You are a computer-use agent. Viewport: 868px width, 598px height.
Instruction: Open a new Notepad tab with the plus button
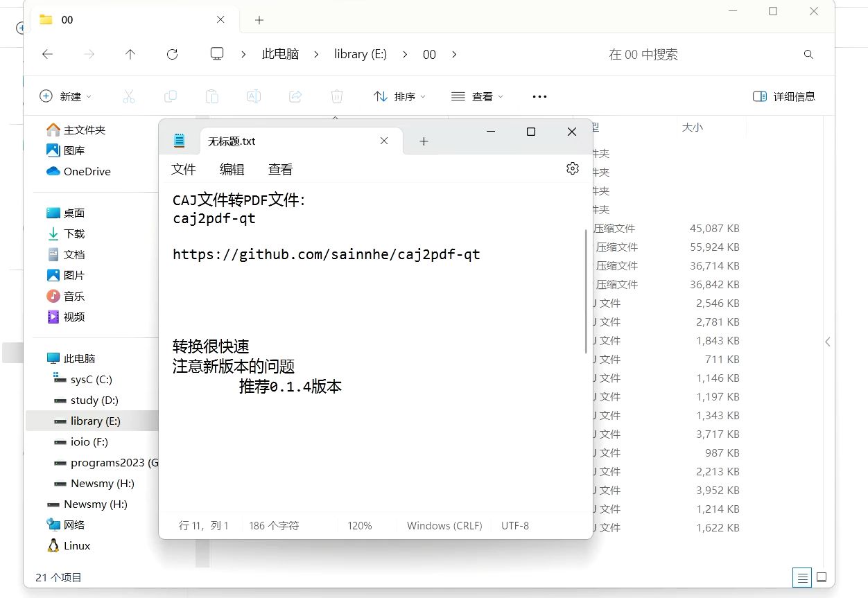tap(424, 141)
